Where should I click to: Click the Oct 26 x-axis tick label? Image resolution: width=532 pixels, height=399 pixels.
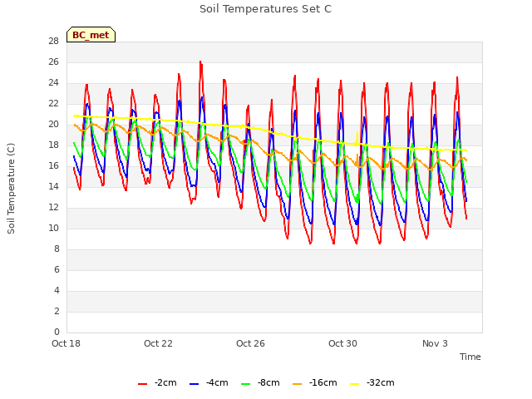(250, 343)
